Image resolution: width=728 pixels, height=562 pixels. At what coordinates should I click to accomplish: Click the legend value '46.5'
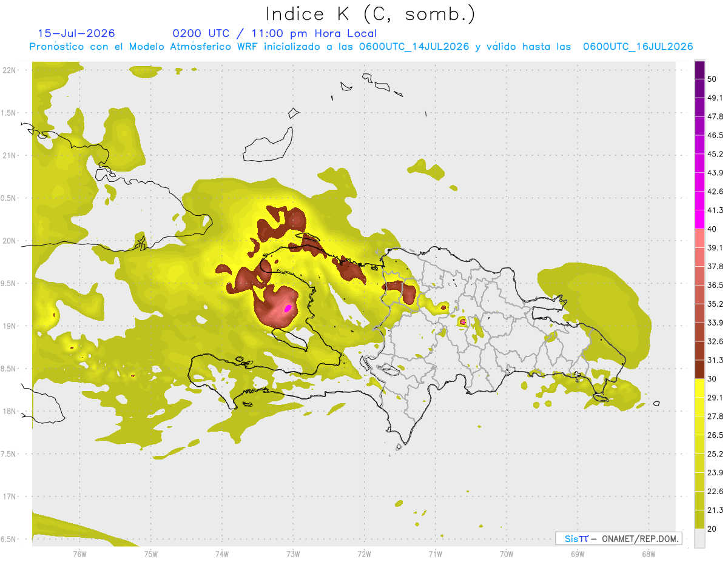tap(715, 135)
